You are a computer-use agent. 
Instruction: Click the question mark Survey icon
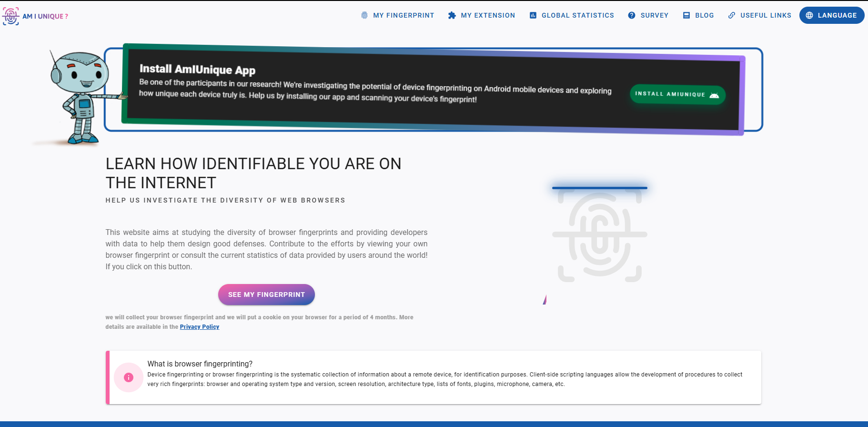coord(632,15)
